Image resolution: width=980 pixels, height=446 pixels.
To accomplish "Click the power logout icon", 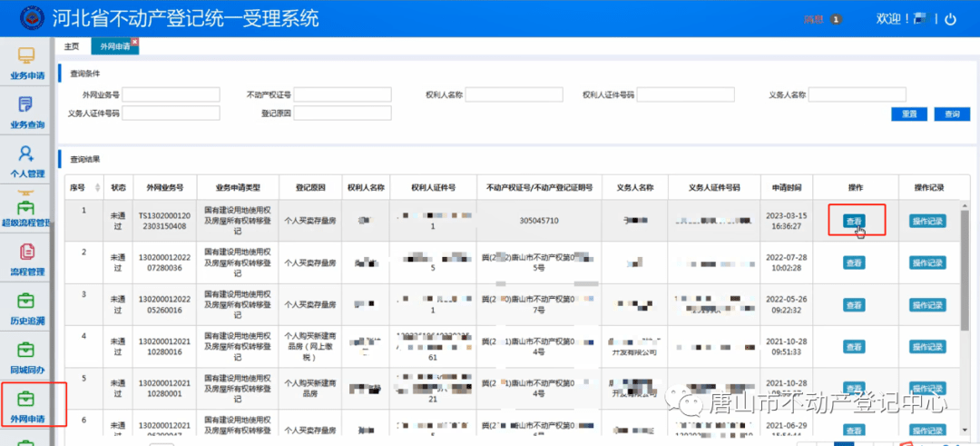I will coord(950,19).
